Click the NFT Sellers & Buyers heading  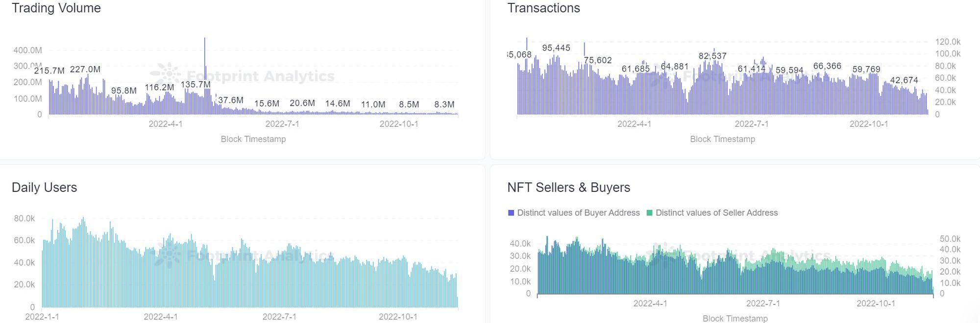click(x=568, y=187)
